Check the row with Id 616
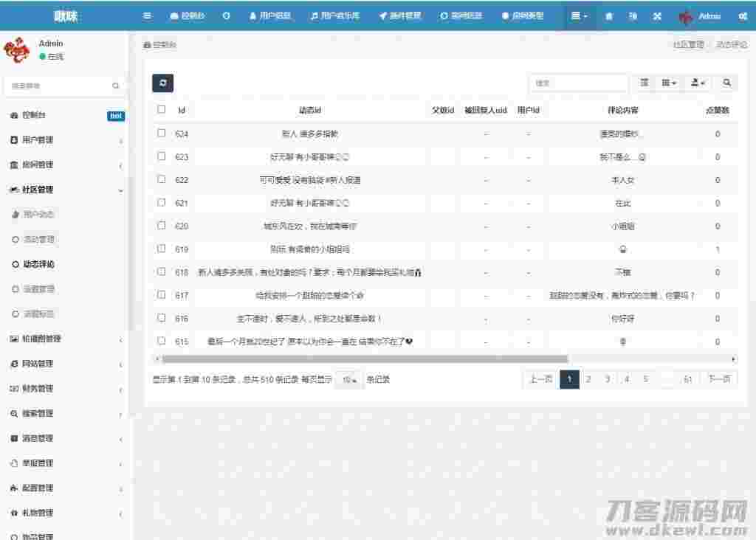 (162, 318)
